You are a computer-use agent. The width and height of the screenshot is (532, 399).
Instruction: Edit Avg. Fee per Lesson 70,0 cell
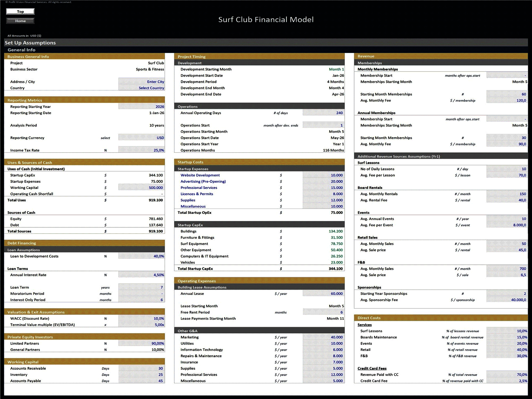[x=507, y=175]
